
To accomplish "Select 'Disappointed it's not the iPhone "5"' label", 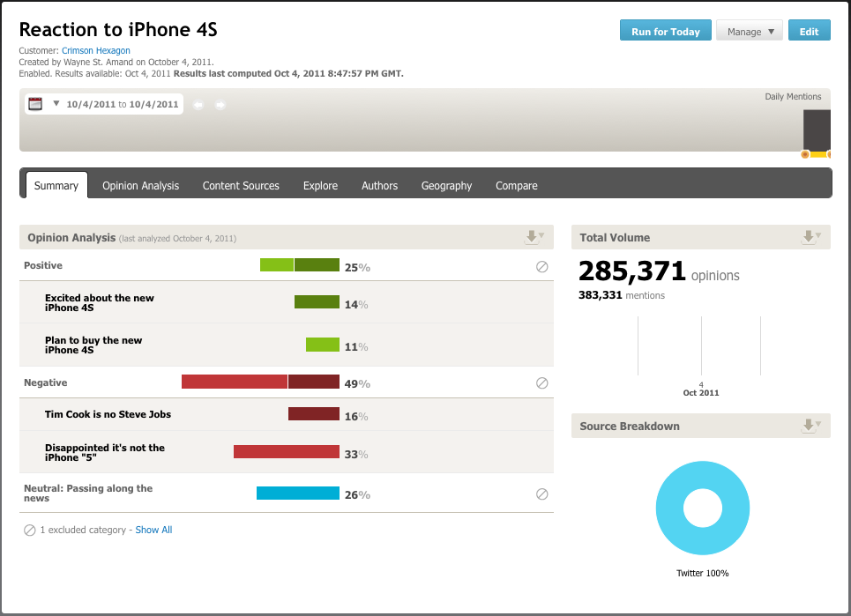I will pos(105,452).
